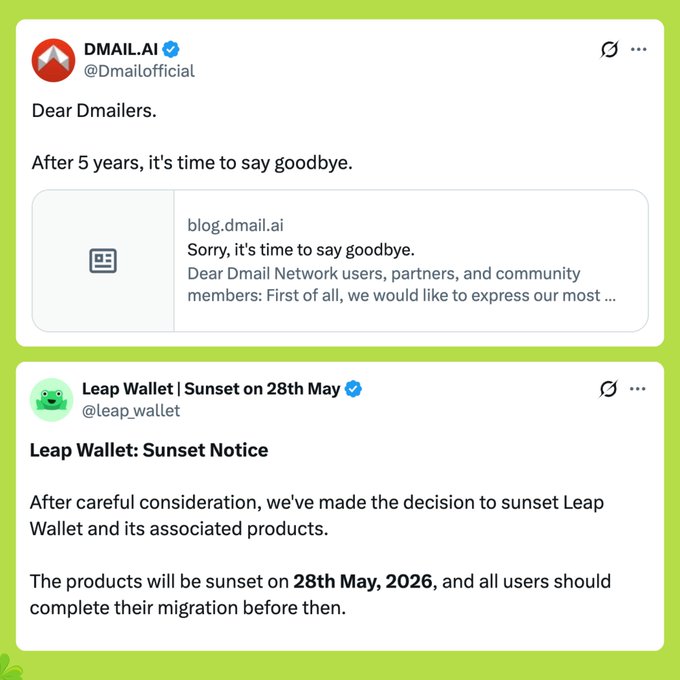Click the article placeholder icon in link card
The height and width of the screenshot is (680, 680).
pyautogui.click(x=103, y=261)
